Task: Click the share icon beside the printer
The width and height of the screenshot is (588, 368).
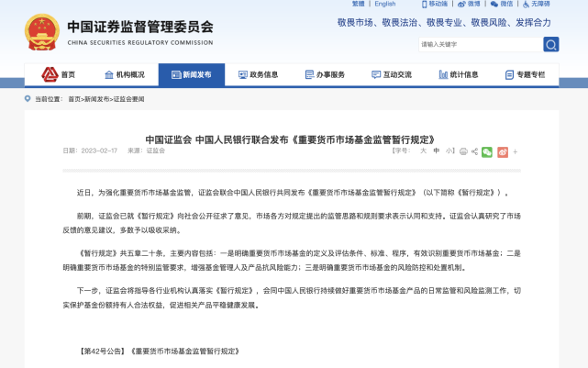Action: pyautogui.click(x=473, y=151)
